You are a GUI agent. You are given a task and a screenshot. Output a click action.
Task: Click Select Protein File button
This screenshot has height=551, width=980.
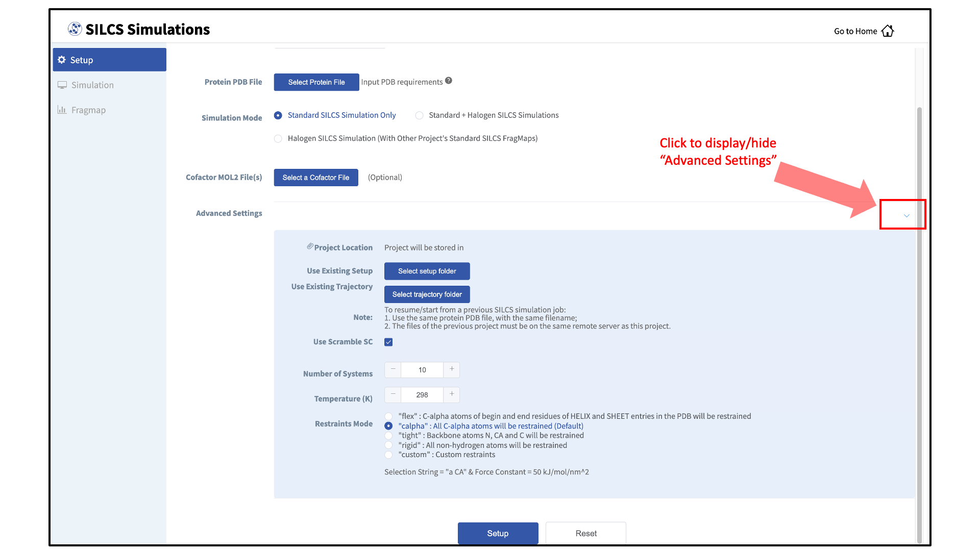[x=316, y=82]
